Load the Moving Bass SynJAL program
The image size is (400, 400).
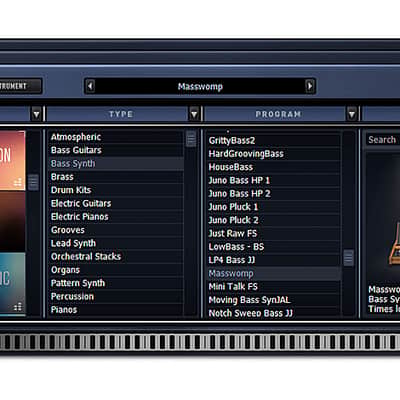coord(274,300)
